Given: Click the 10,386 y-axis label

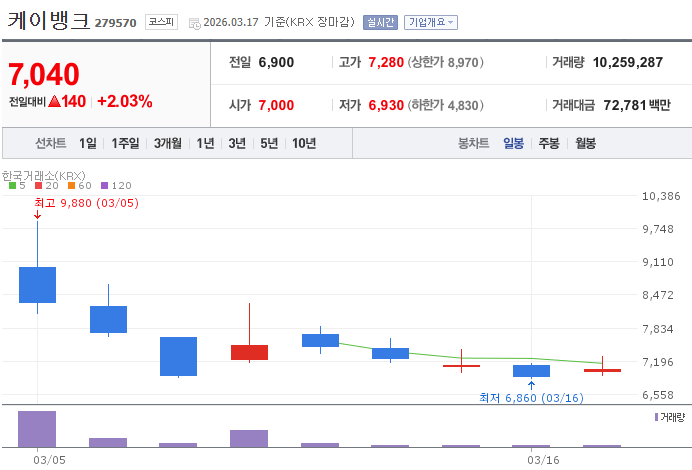Looking at the screenshot, I should tap(661, 196).
